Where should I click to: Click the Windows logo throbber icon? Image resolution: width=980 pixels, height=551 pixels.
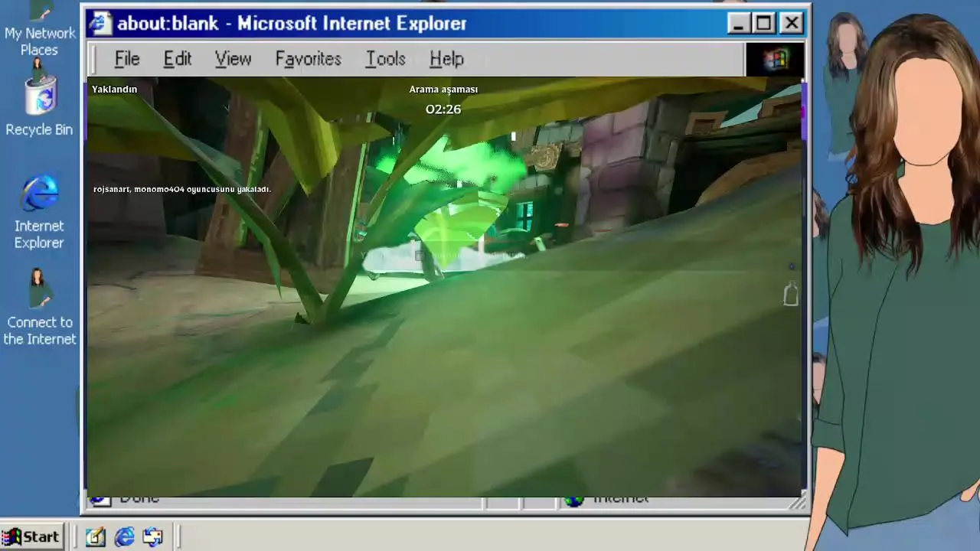[x=775, y=60]
